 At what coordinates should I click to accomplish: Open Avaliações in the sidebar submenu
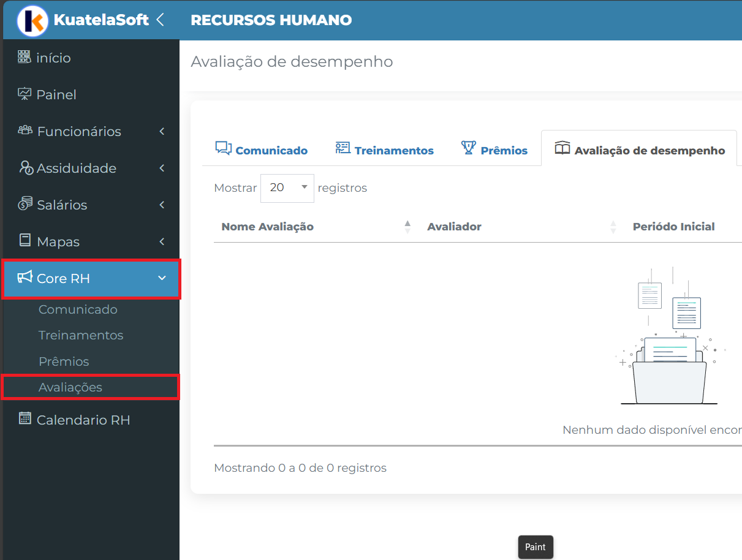pos(70,387)
